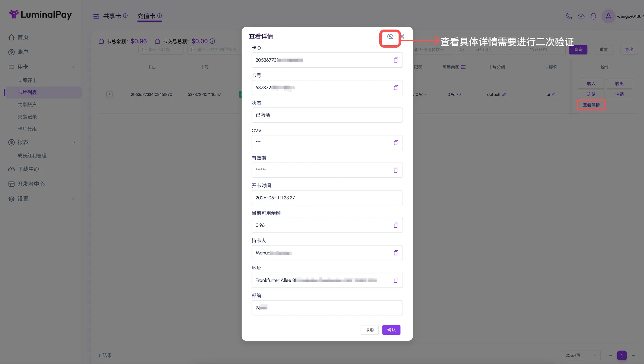Image resolution: width=644 pixels, height=364 pixels.
Task: Click 转入 for the card
Action: (x=591, y=84)
